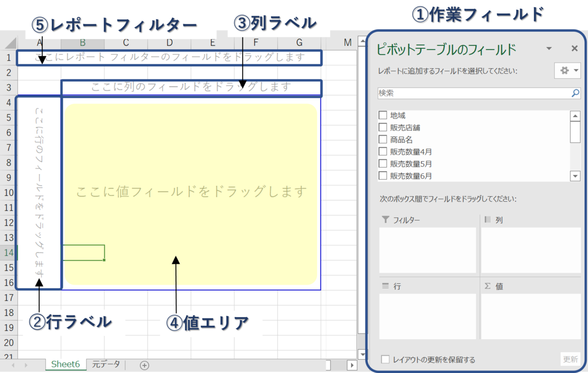Select row 14 header

click(9, 252)
